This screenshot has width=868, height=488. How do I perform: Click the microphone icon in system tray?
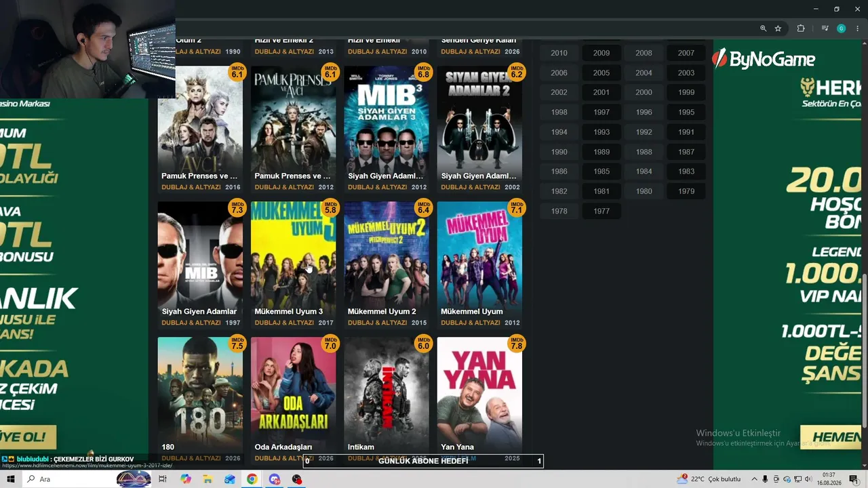[765, 479]
